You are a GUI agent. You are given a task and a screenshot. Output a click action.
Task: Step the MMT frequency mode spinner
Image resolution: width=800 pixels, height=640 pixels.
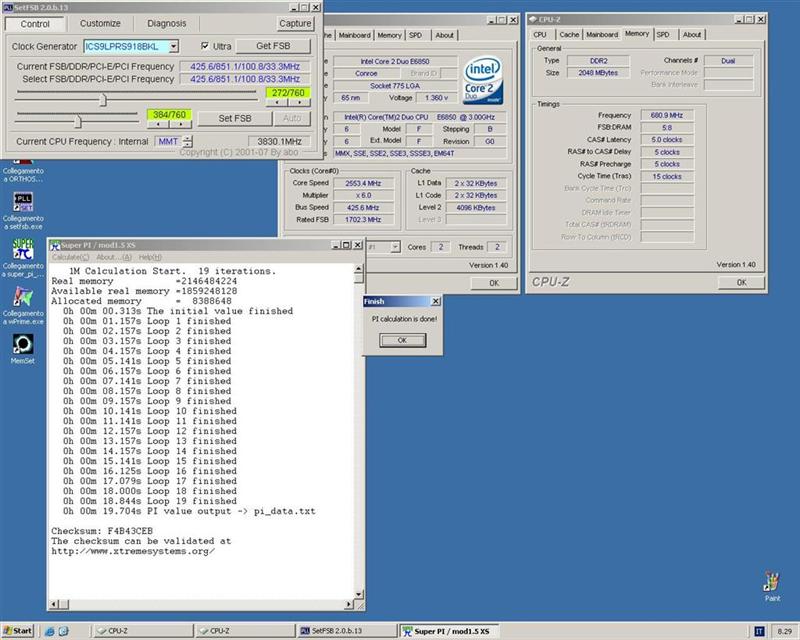click(188, 141)
